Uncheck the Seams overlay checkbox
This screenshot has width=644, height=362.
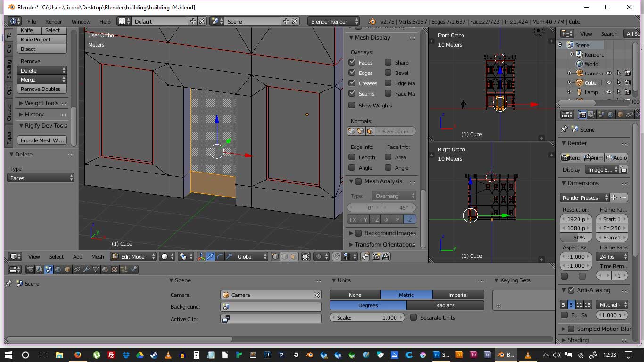[352, 93]
